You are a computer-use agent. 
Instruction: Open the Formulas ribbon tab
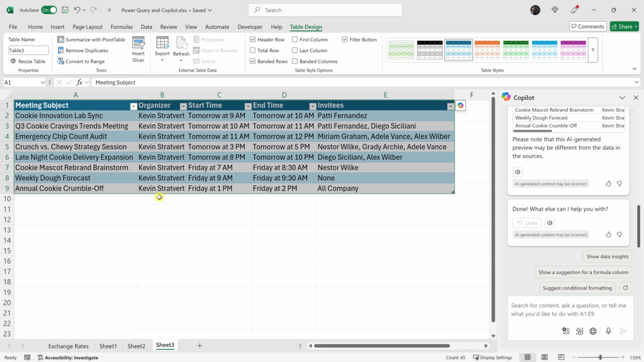[x=122, y=27]
